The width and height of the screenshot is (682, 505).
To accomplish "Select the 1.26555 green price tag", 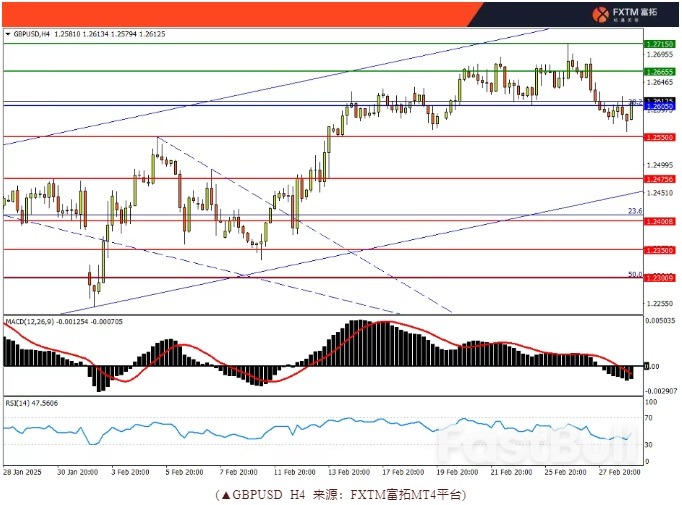I will [x=660, y=72].
